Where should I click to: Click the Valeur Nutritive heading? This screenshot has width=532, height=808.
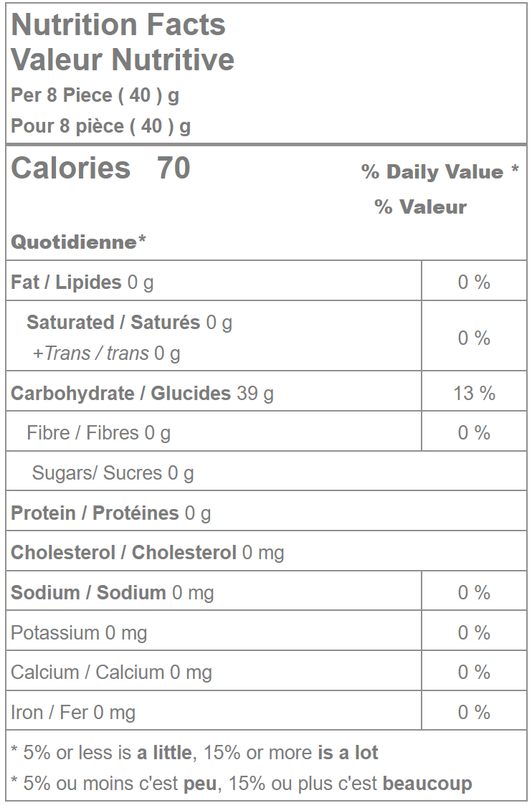(123, 60)
